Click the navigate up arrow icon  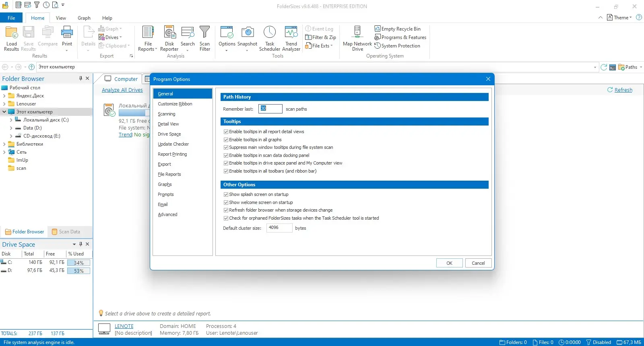tap(31, 67)
